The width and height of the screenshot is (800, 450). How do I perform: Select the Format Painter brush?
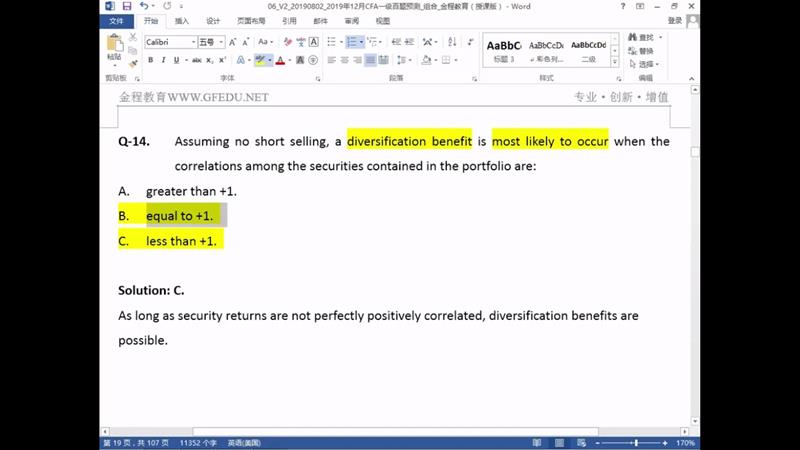click(133, 63)
